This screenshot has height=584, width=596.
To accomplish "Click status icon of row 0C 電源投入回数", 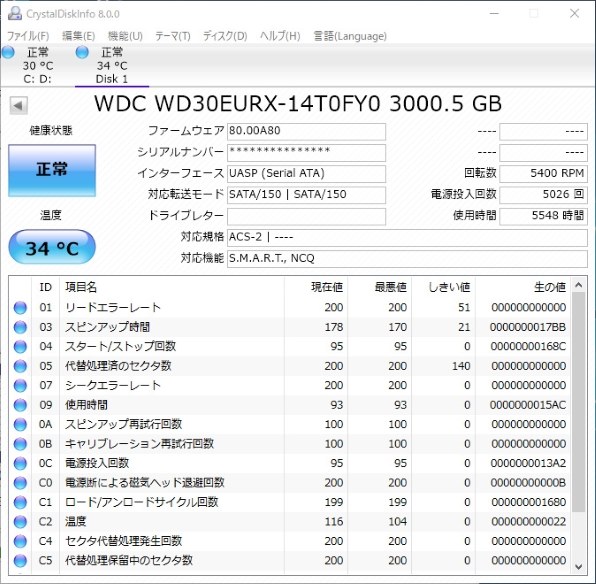I will (x=20, y=463).
